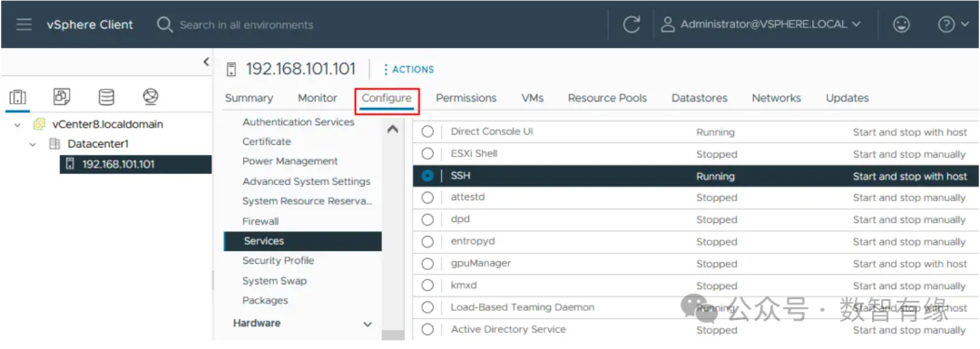
Task: Click Stopped status of ESXi Shell row
Action: 717,153
